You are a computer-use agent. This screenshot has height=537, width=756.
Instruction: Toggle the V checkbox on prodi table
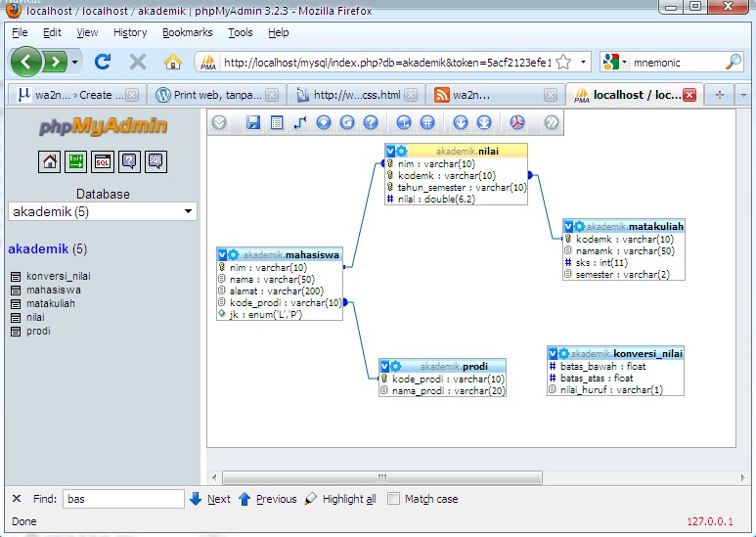pos(384,366)
